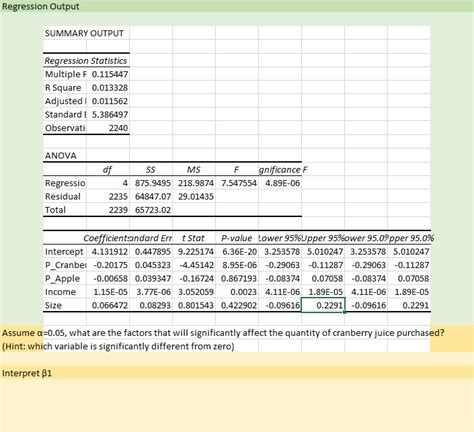Select Size t Stat 0.801543

(x=196, y=305)
